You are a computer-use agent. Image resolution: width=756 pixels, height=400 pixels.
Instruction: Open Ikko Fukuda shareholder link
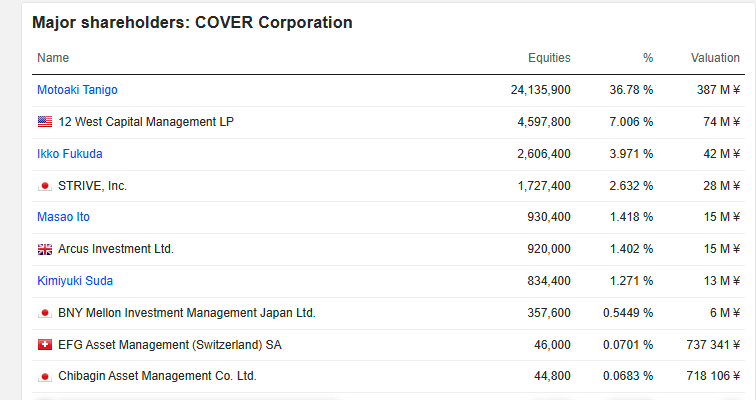[70, 154]
